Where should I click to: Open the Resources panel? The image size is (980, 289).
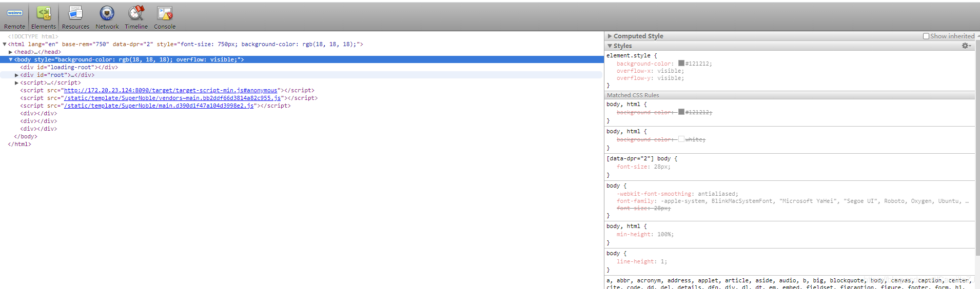pos(75,17)
